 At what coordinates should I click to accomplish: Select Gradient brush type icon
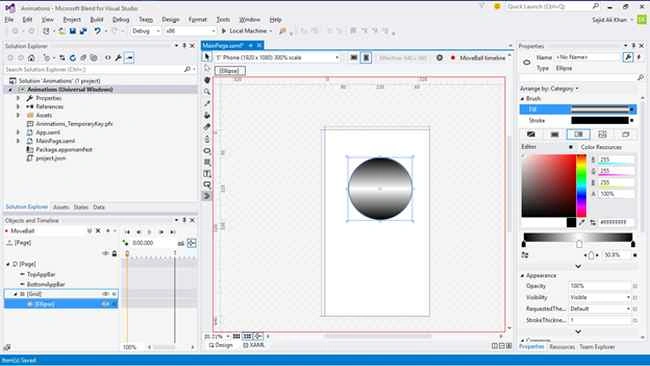pos(578,134)
